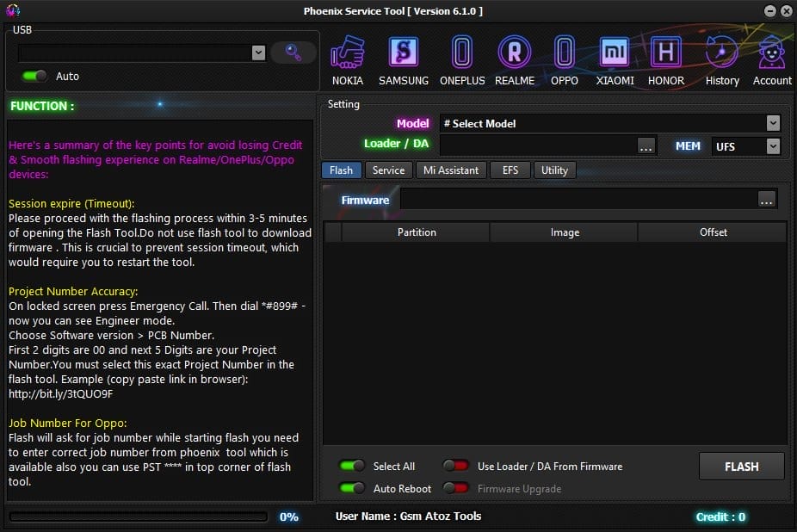
Task: Click the USB port scan magnifier
Action: pyautogui.click(x=293, y=53)
